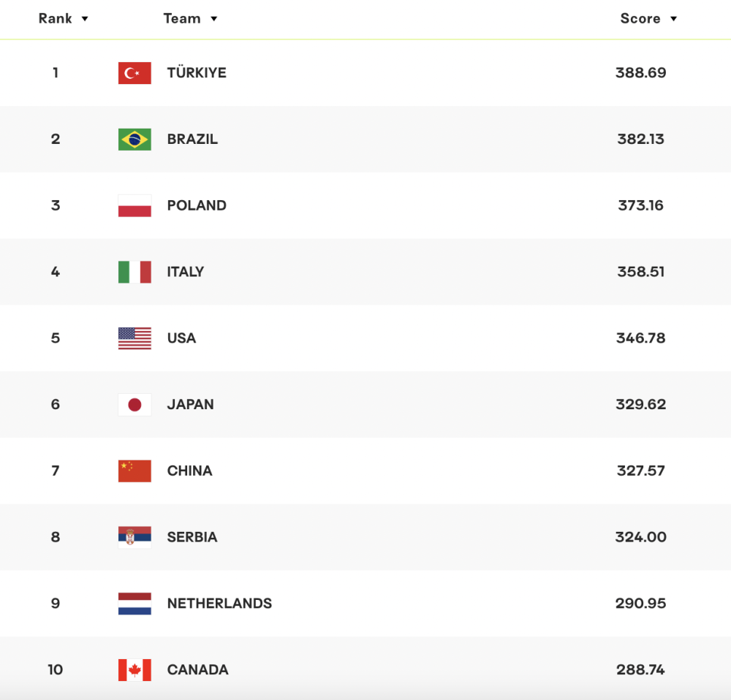Open the Team column sort dropdown
The height and width of the screenshot is (700, 731).
(x=213, y=19)
